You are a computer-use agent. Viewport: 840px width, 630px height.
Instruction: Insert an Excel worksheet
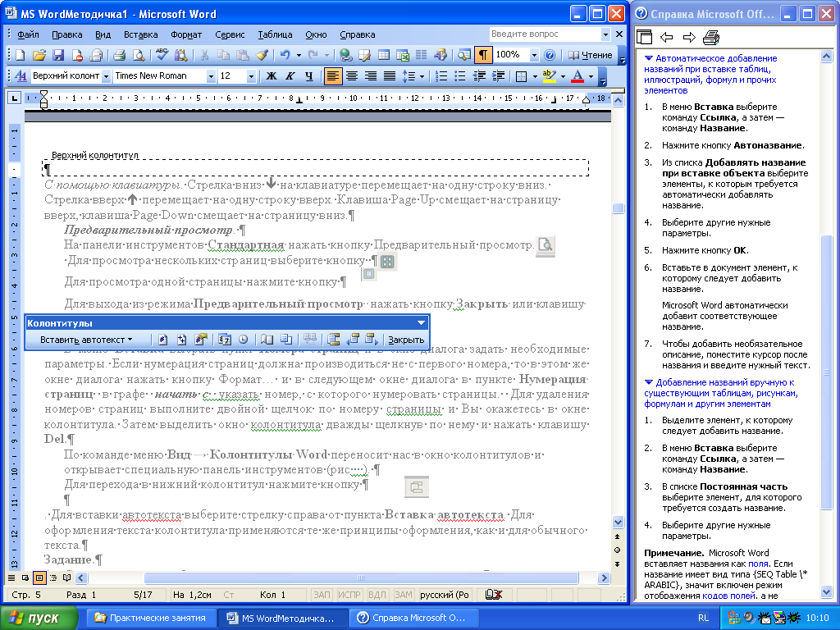tap(402, 55)
